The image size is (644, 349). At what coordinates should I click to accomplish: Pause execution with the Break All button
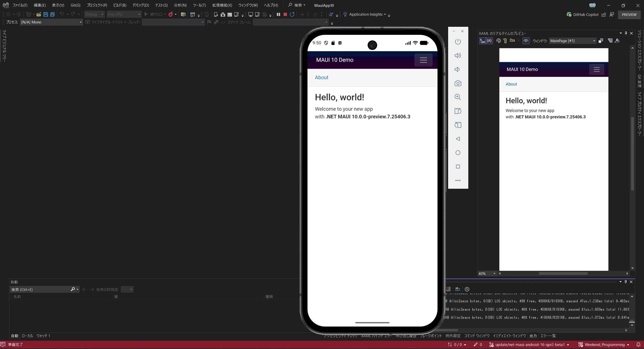pyautogui.click(x=278, y=14)
